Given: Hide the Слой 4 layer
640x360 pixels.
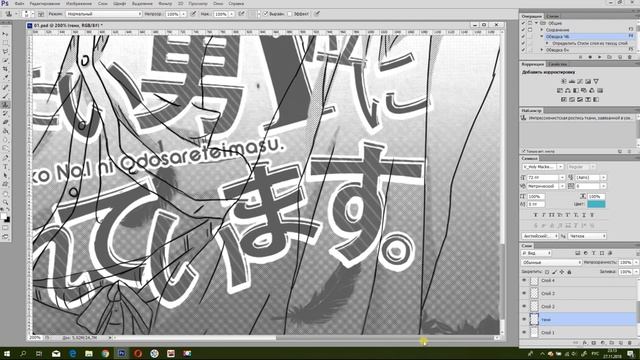Looking at the screenshot, I should point(524,281).
